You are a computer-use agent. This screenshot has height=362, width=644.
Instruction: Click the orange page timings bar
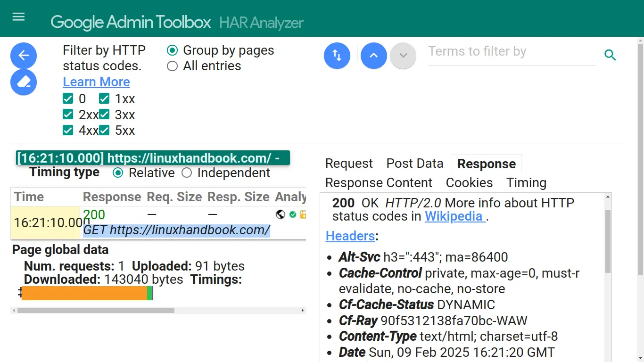(84, 293)
